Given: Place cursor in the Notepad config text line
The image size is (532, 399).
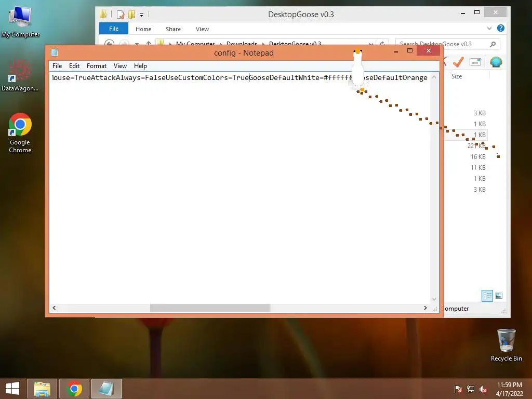Looking at the screenshot, I should (240, 78).
